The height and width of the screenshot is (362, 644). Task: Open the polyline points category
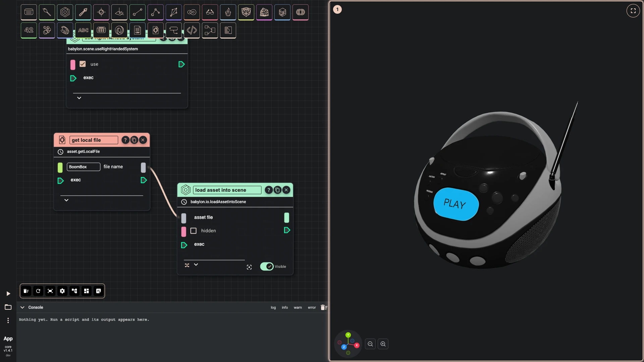(156, 12)
